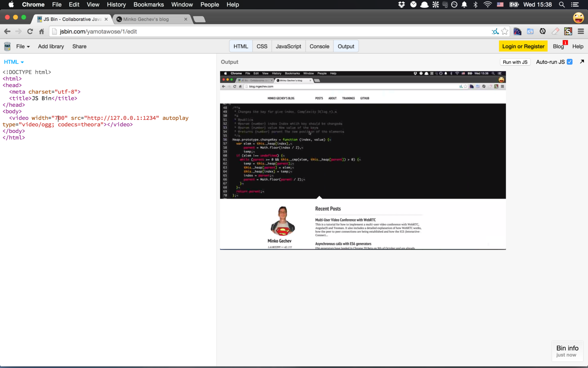Click the browser forward arrow

pos(18,31)
